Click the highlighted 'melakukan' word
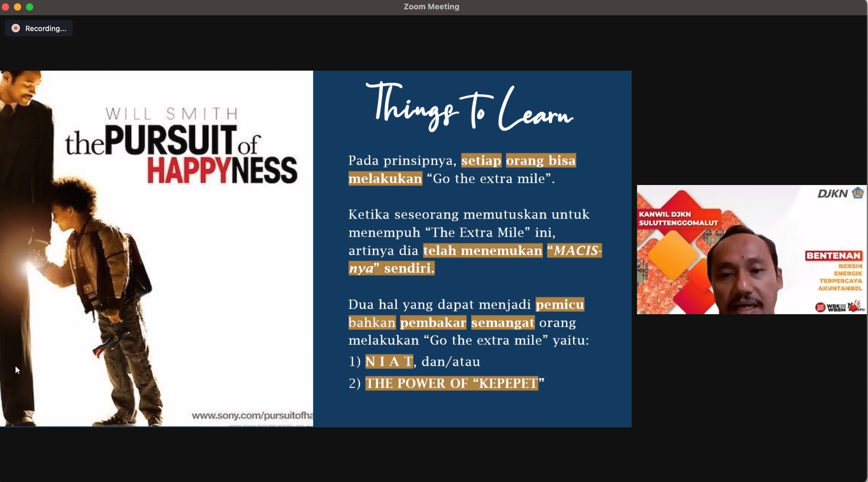 coord(385,178)
